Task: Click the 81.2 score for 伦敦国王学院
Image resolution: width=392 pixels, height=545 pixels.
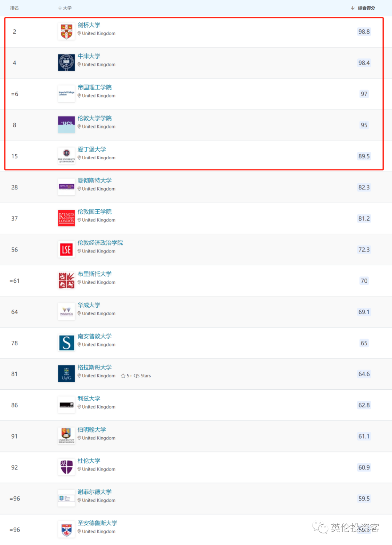Action: [364, 218]
